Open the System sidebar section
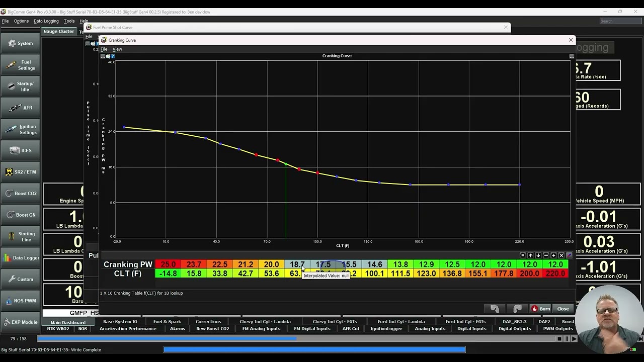Screen dimensions: 644x362 20,43
